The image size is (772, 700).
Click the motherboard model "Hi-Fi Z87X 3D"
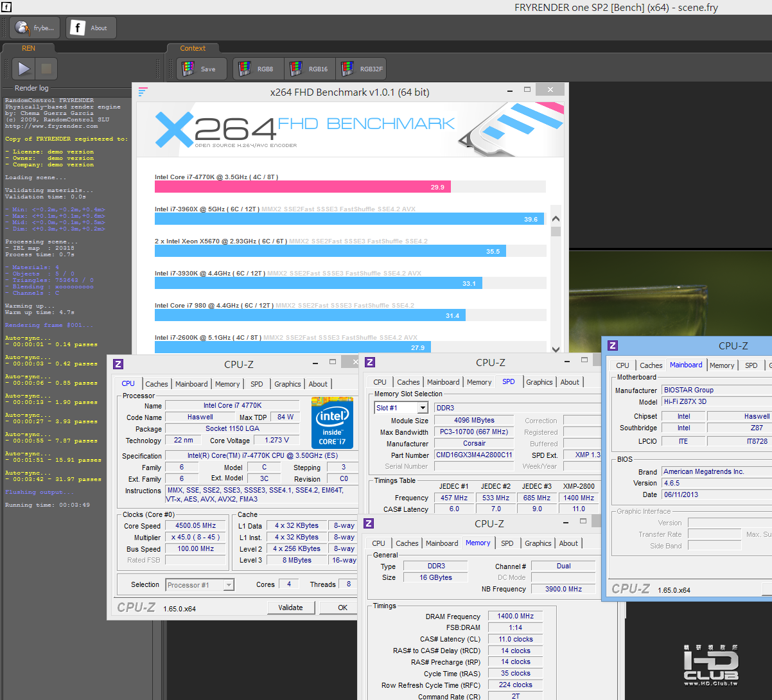click(x=717, y=401)
